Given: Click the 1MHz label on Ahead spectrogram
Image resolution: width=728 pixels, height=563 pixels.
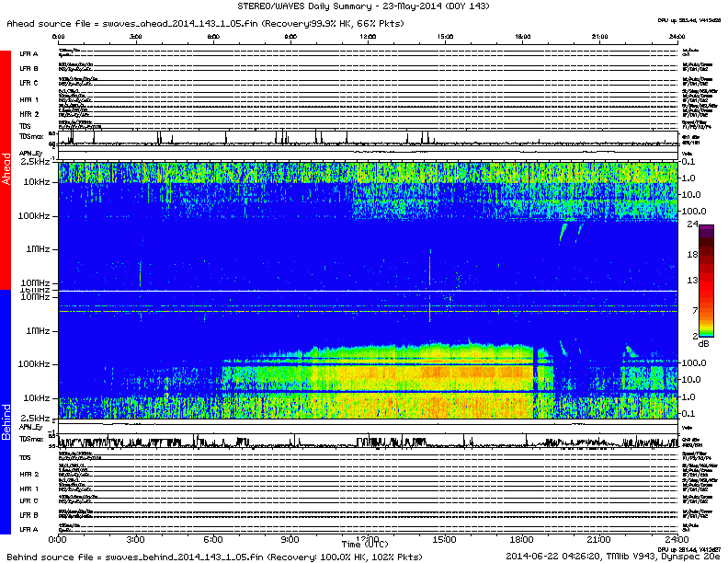Looking at the screenshot, I should 38,249.
